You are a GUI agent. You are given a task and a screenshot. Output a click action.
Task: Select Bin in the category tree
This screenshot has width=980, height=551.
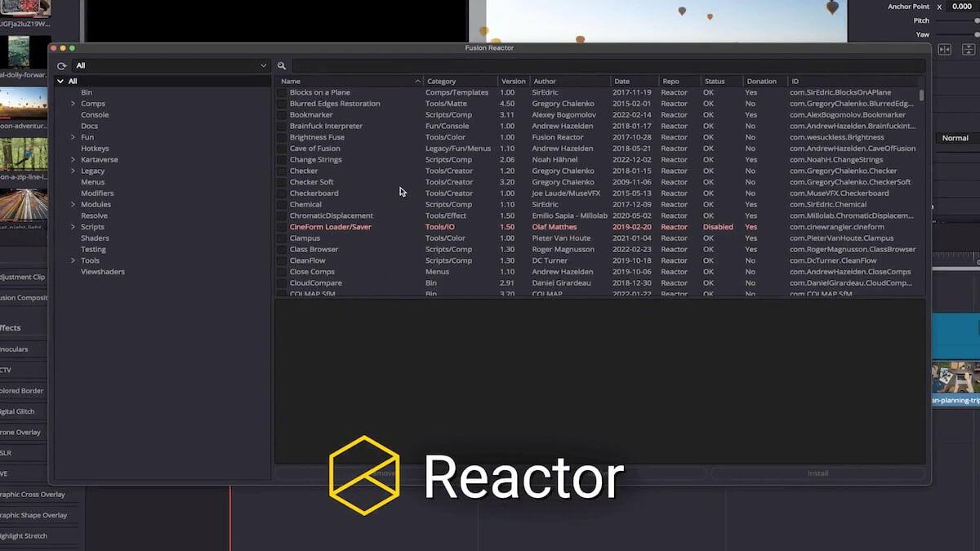pos(87,92)
